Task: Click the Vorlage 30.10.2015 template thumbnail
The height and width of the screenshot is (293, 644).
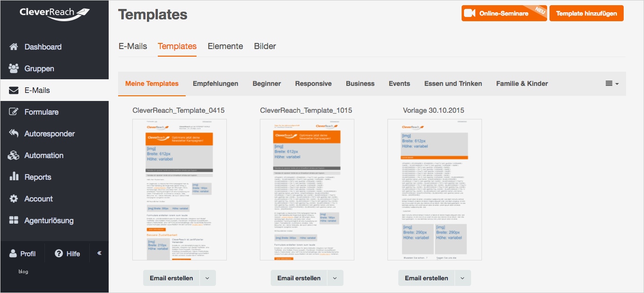Action: pyautogui.click(x=434, y=189)
